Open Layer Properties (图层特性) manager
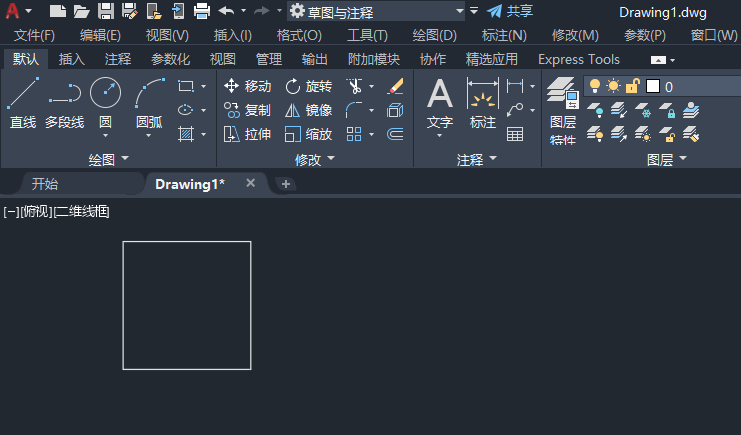 (563, 110)
